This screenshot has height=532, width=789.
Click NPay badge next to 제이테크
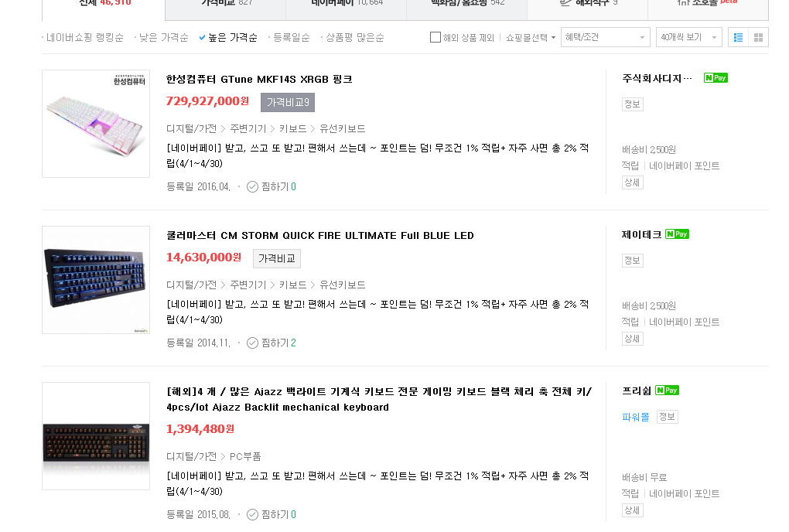[677, 234]
